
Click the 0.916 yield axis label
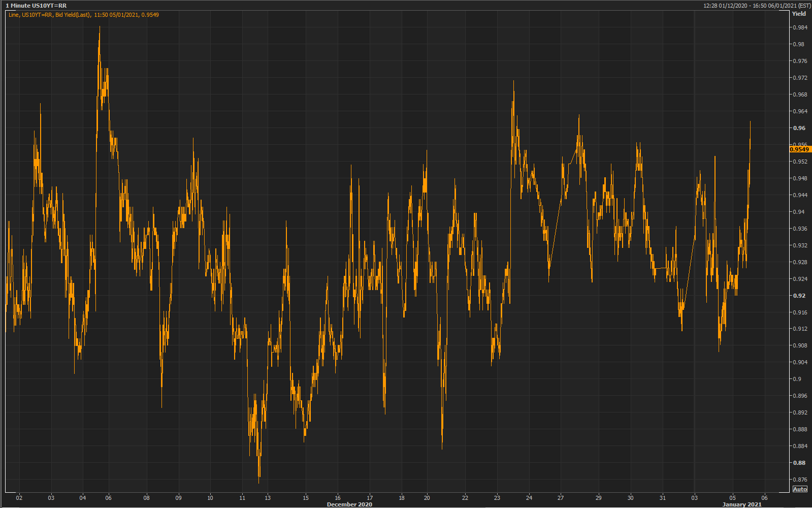tap(800, 312)
